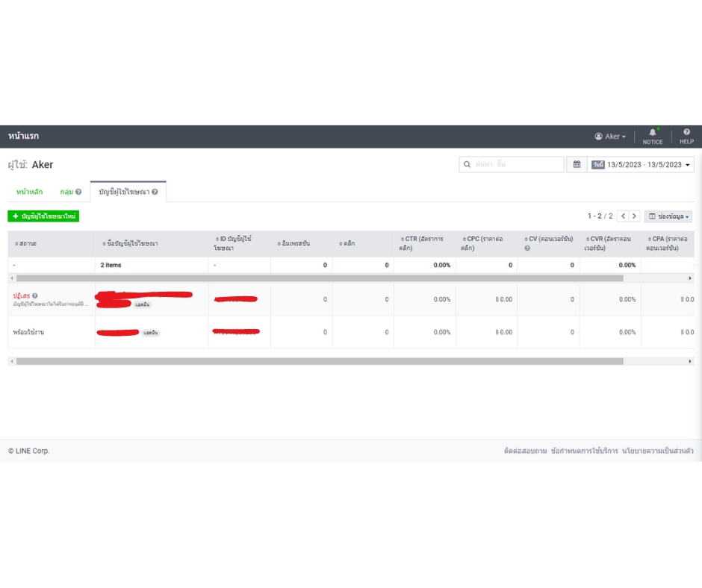Click the วันนี้ today label badge
Viewport: 702px width, 588px height.
(598, 165)
